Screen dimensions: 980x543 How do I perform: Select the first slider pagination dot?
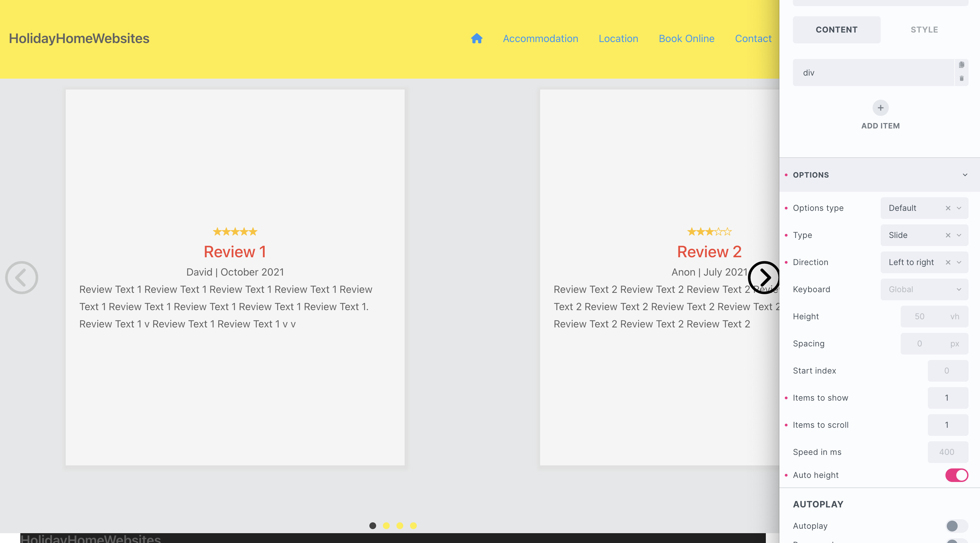pos(372,525)
